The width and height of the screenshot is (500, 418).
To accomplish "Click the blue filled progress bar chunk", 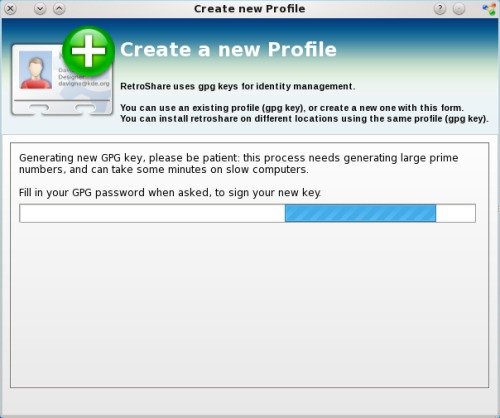I will 360,213.
